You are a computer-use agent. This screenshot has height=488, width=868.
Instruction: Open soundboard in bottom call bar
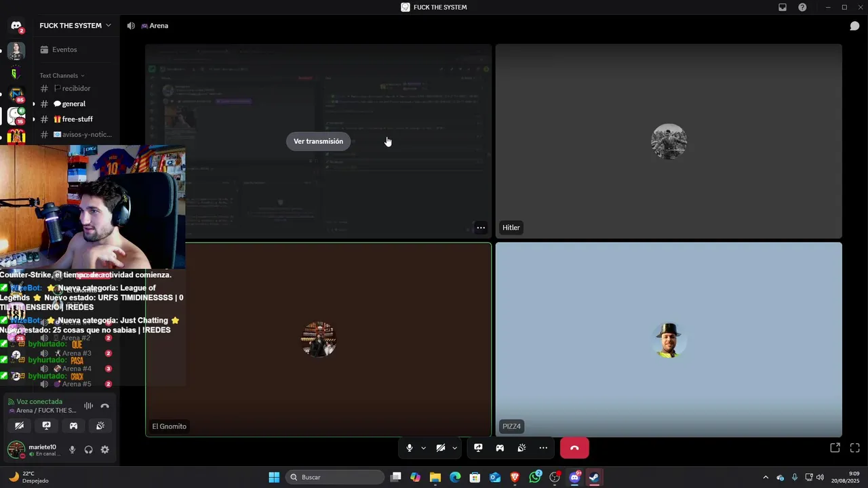[521, 448]
